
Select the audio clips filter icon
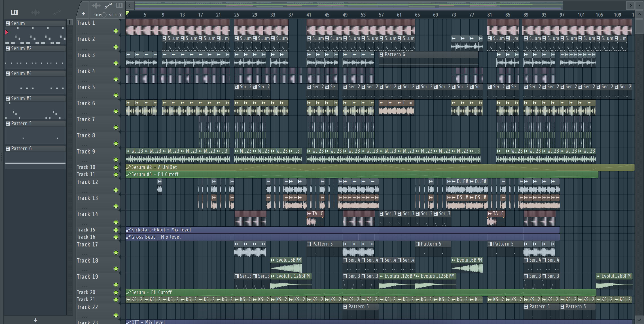36,12
